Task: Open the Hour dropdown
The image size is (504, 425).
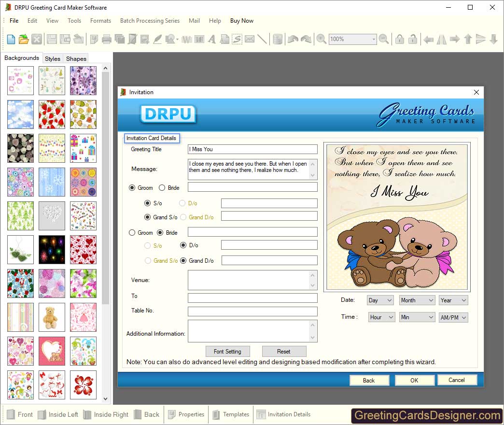Action: [381, 317]
